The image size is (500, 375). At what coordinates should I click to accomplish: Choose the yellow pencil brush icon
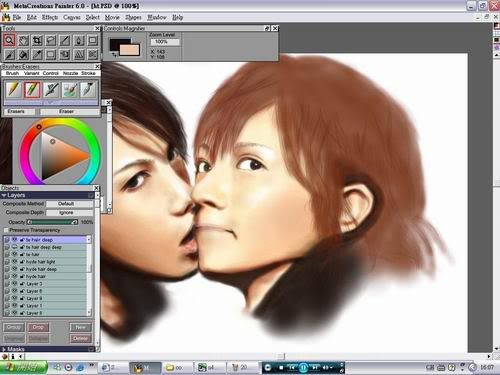point(13,89)
